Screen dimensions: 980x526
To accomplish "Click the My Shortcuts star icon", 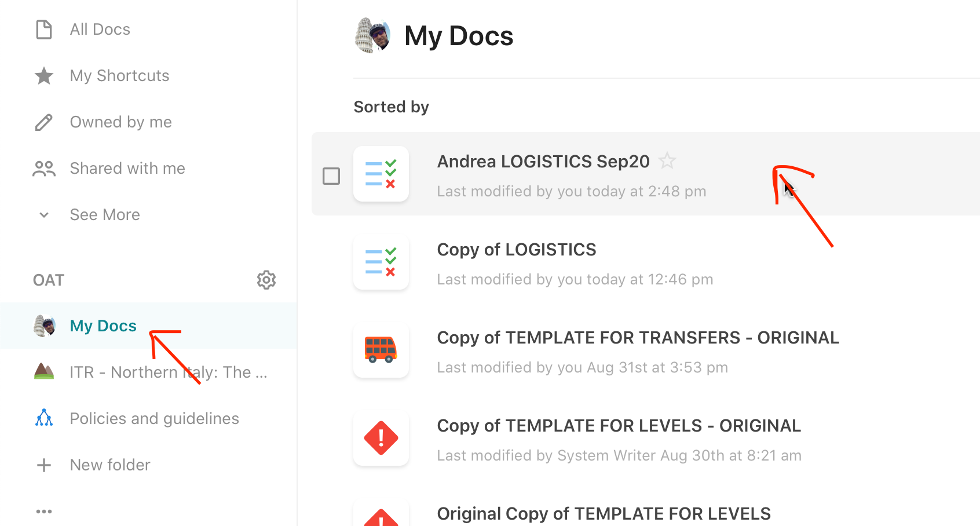I will point(44,76).
